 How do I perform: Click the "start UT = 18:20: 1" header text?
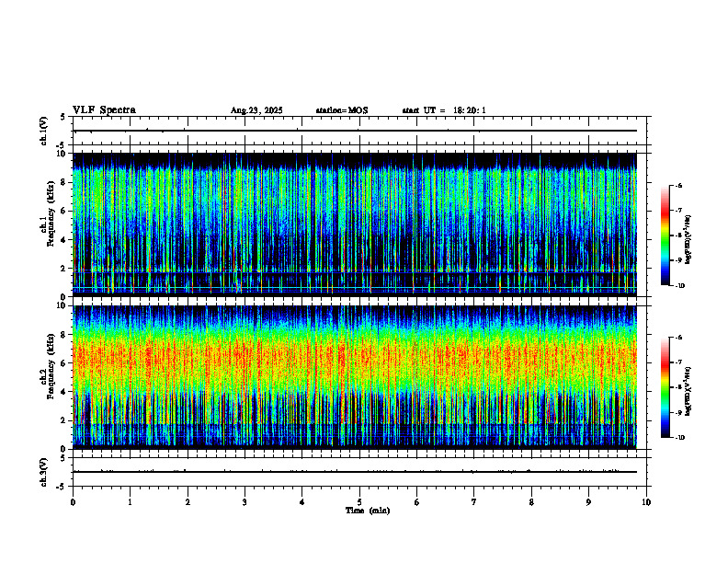(x=444, y=110)
